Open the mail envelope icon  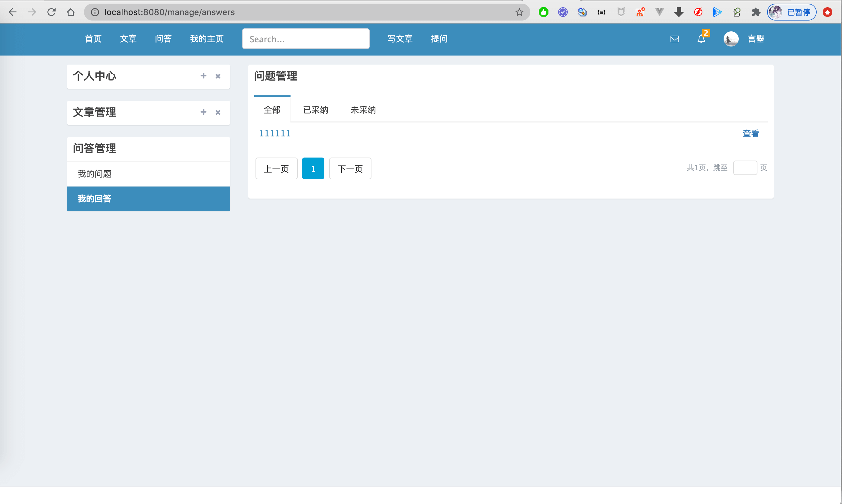[x=674, y=39]
